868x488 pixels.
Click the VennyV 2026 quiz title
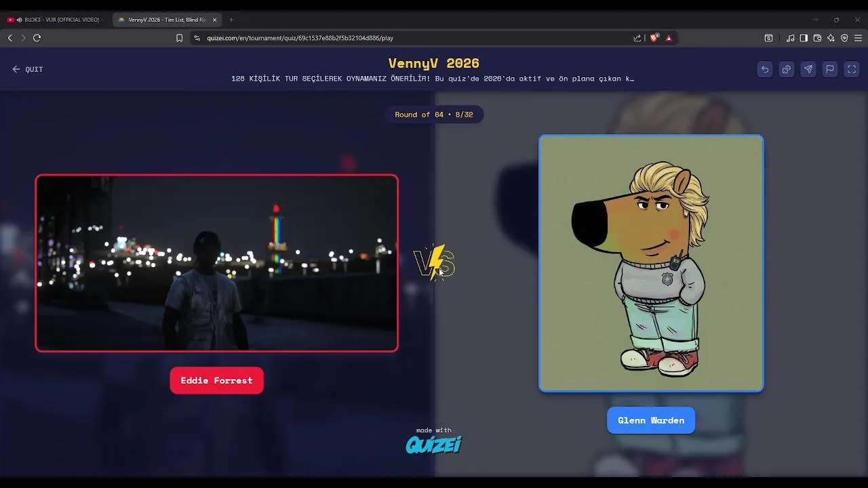434,63
